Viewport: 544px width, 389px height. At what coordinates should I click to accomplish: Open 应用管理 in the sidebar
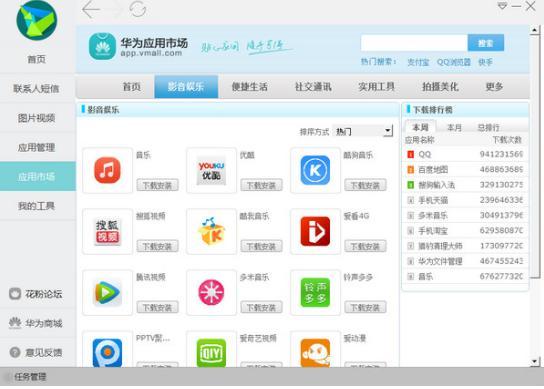pos(36,147)
